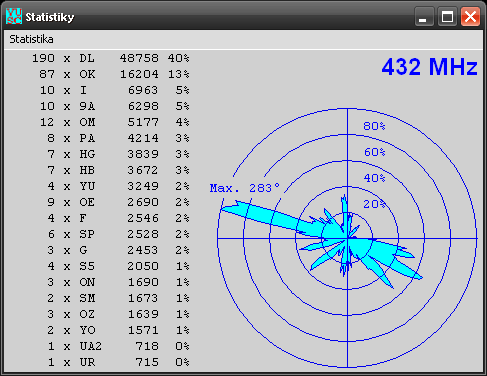The width and height of the screenshot is (487, 376).
Task: Select the G row with 2453
Action: [x=118, y=250]
